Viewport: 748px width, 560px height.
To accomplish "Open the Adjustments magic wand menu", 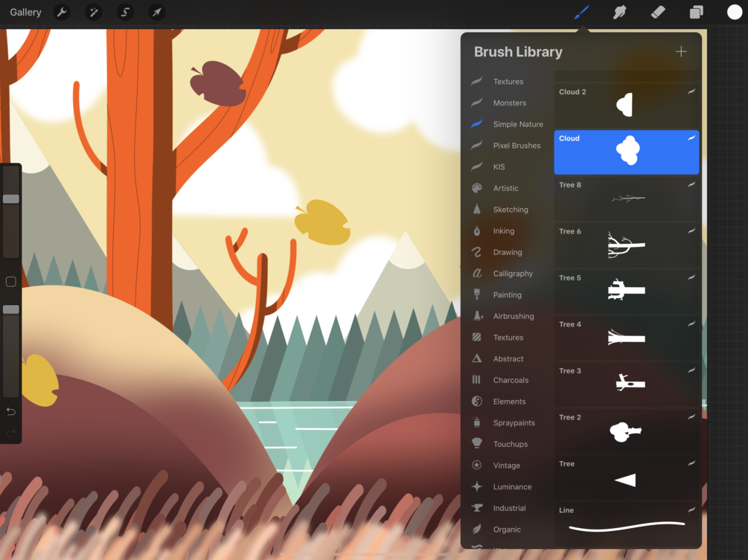I will [94, 12].
